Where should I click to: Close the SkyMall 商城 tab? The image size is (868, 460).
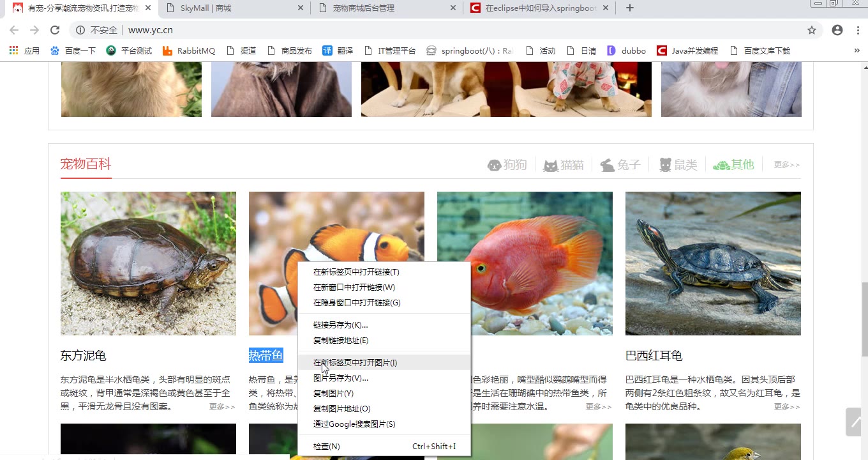301,8
